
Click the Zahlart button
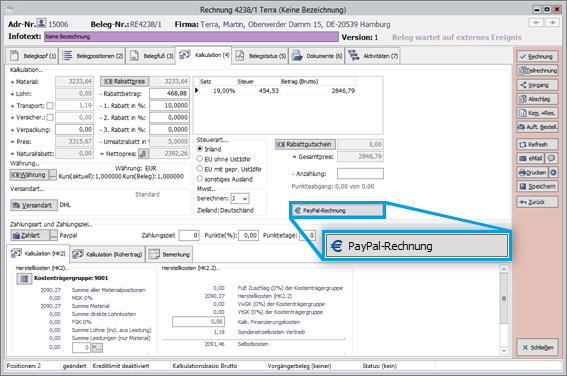[30, 235]
